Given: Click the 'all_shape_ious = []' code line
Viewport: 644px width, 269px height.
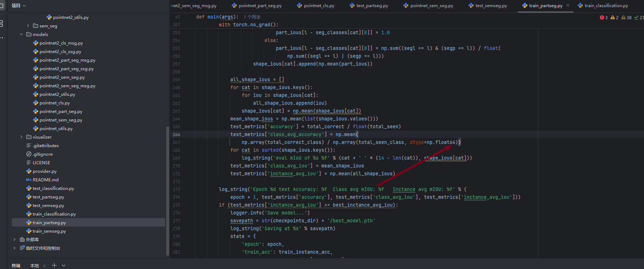Looking at the screenshot, I should tap(257, 80).
